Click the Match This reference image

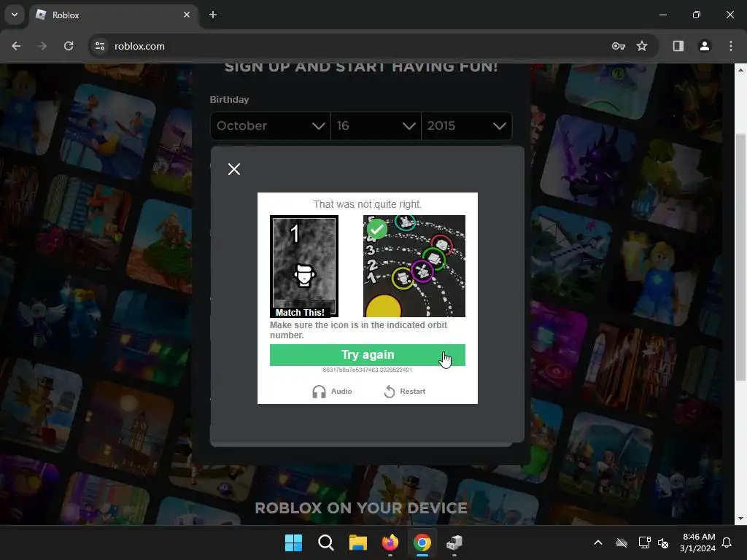coord(304,266)
